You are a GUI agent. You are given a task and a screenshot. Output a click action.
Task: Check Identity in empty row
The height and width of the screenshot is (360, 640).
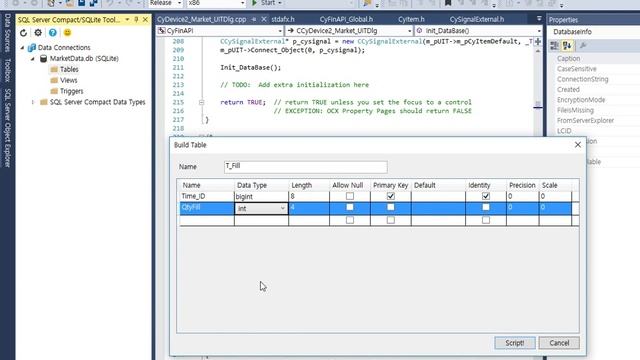tap(486, 220)
